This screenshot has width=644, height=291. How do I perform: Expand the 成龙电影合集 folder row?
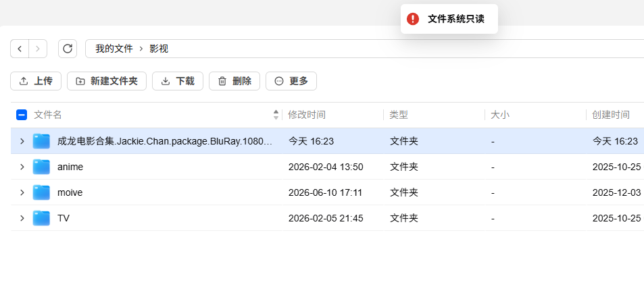22,141
